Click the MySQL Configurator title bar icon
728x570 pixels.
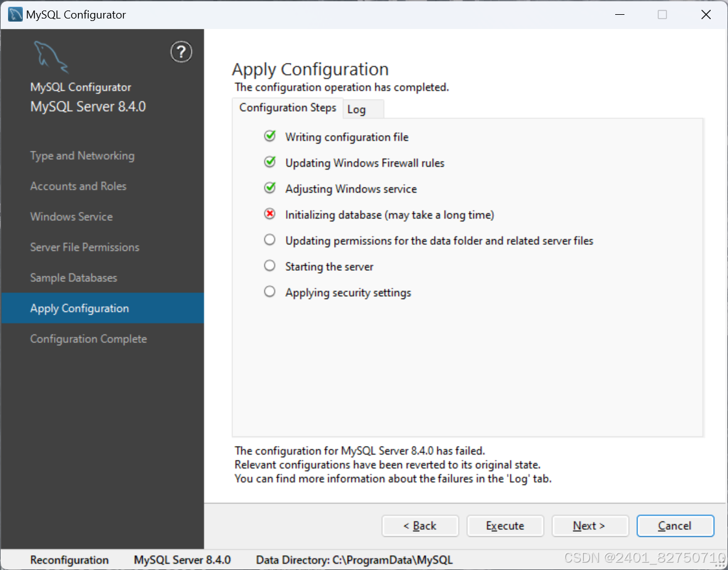click(x=15, y=14)
